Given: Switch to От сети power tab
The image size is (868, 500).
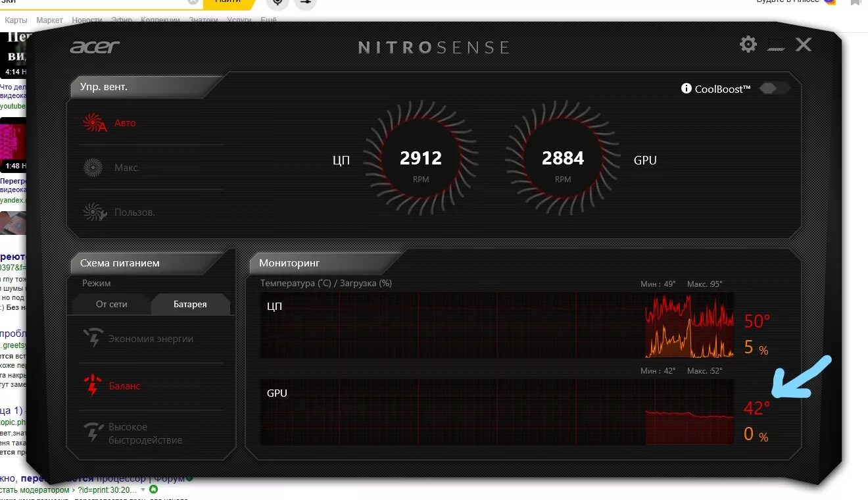Looking at the screenshot, I should point(112,304).
